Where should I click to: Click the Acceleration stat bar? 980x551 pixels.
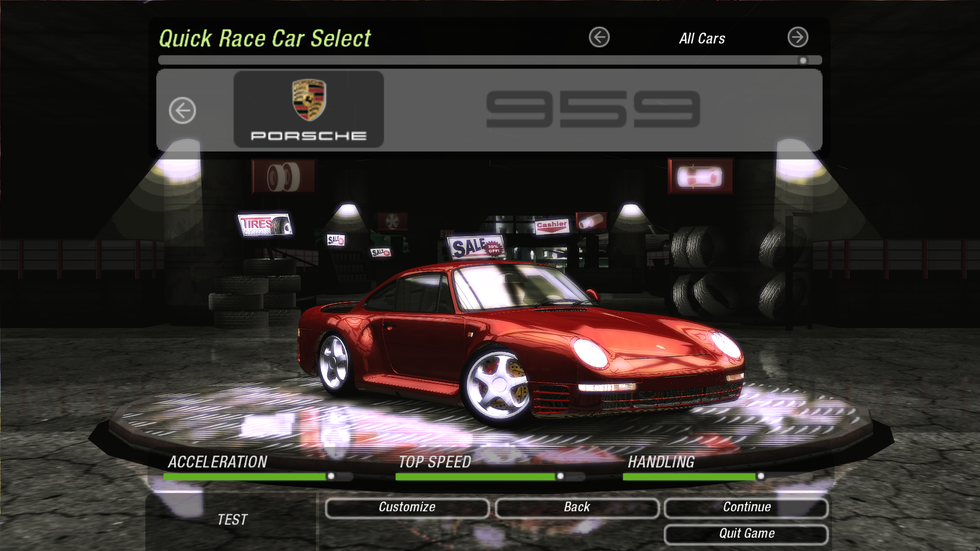[258, 477]
